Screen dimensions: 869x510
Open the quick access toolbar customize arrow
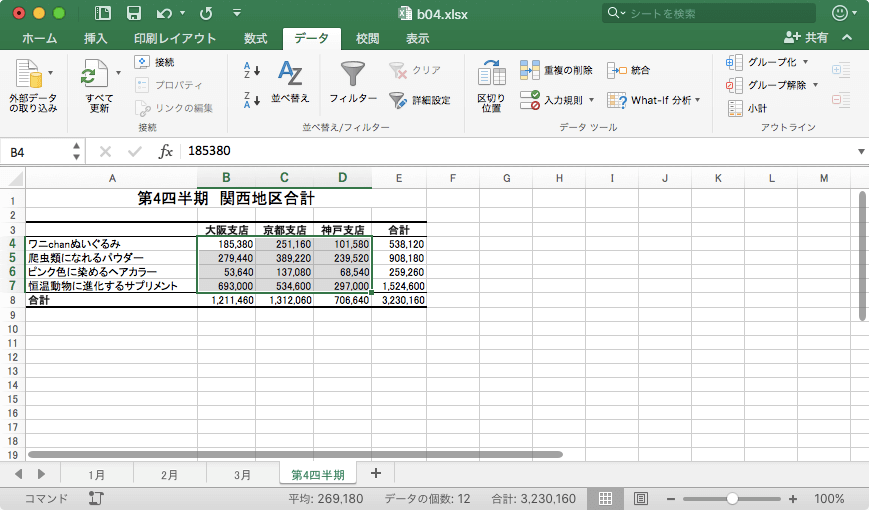tap(237, 13)
